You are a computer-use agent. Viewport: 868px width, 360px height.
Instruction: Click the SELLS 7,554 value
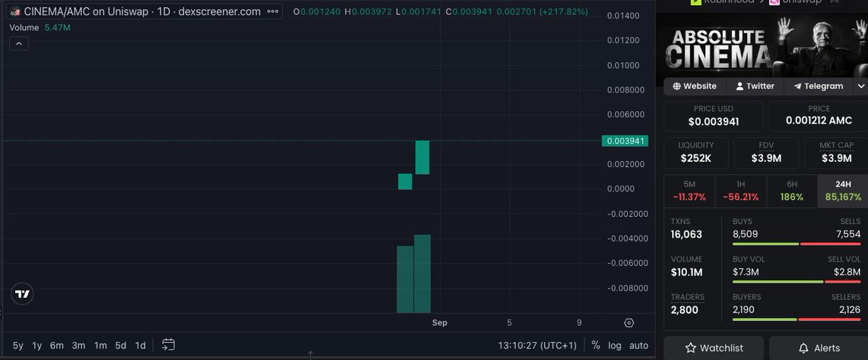[847, 234]
